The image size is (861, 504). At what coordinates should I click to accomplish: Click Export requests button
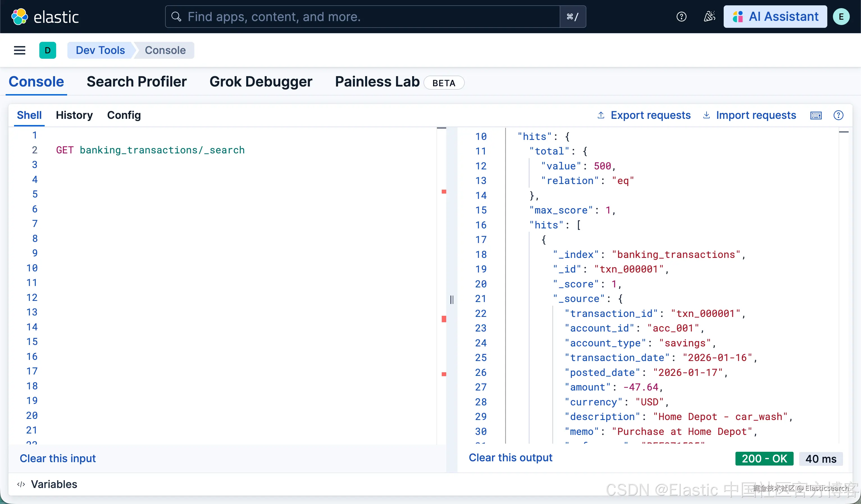(x=644, y=115)
